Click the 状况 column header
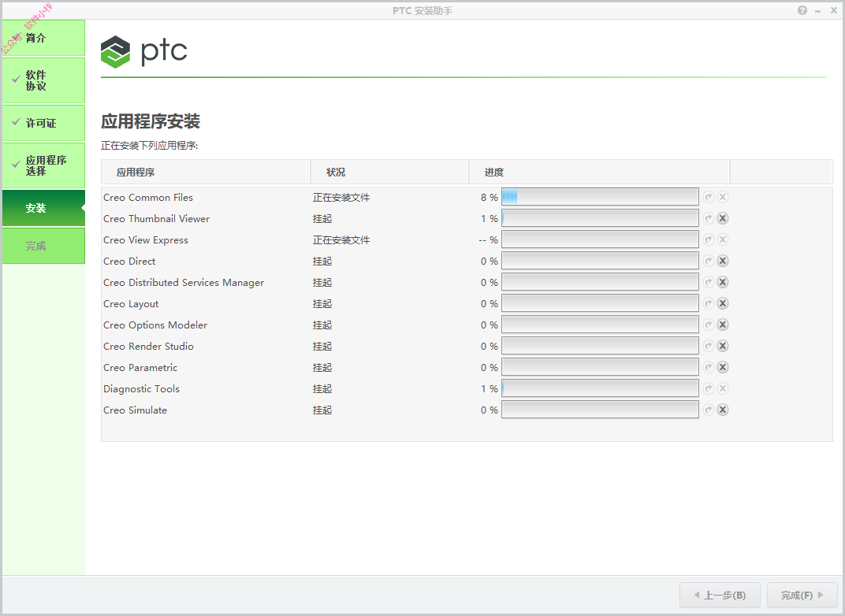The width and height of the screenshot is (845, 616). coord(389,172)
